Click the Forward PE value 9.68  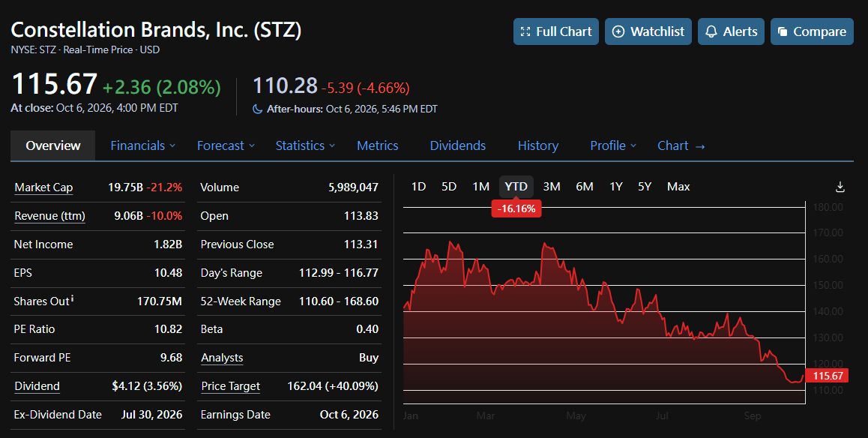[171, 358]
